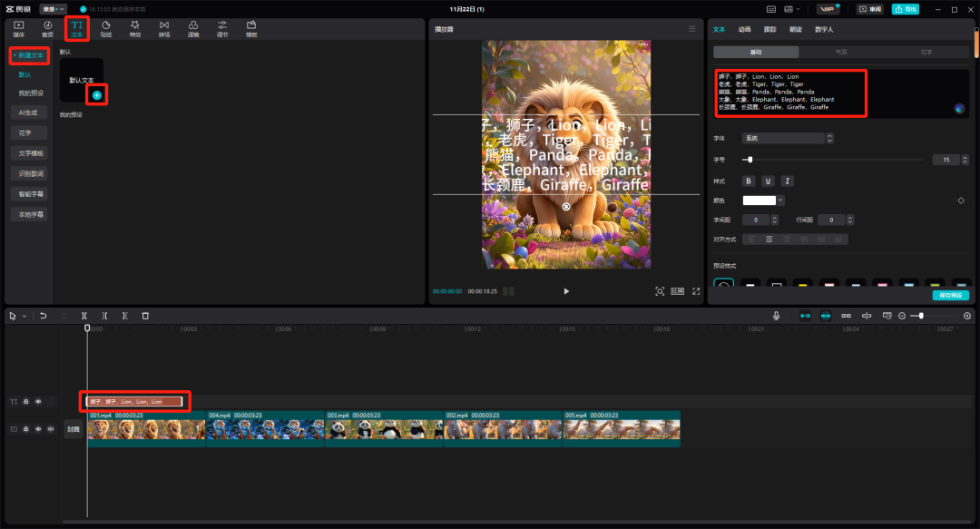Toggle the video track lock icon

pyautogui.click(x=25, y=429)
